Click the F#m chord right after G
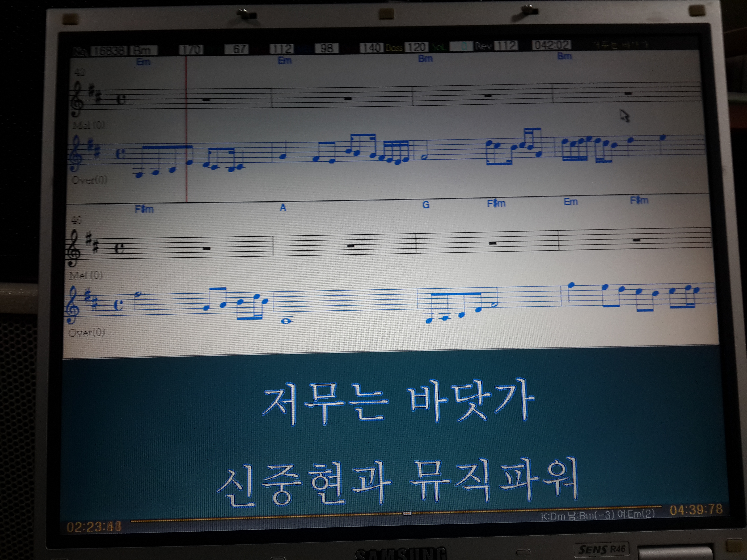Screen dimensions: 747x560 pyautogui.click(x=496, y=203)
